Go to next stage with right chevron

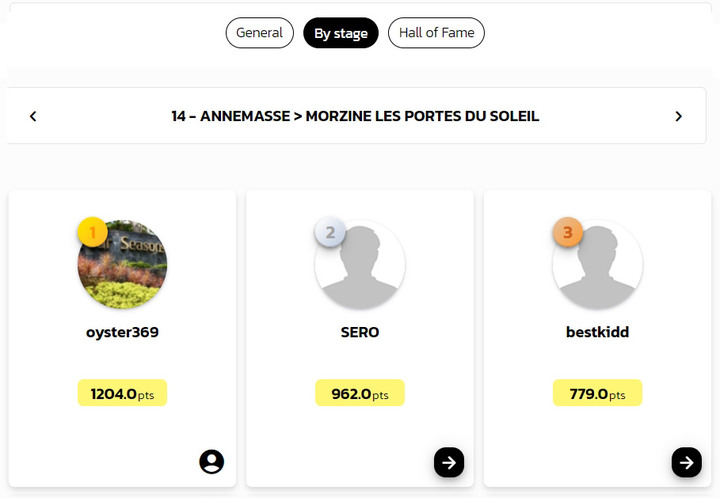pyautogui.click(x=678, y=116)
